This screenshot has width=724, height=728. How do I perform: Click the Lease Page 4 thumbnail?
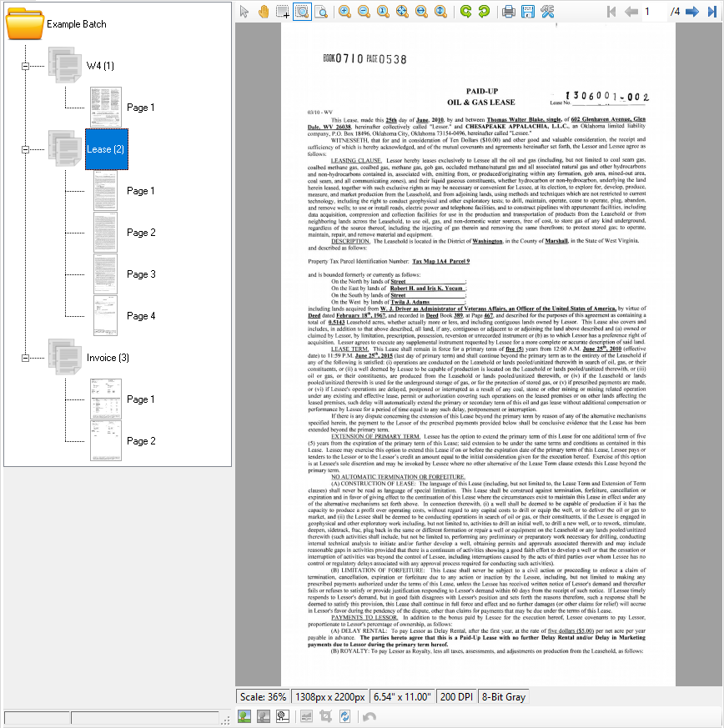pos(105,316)
